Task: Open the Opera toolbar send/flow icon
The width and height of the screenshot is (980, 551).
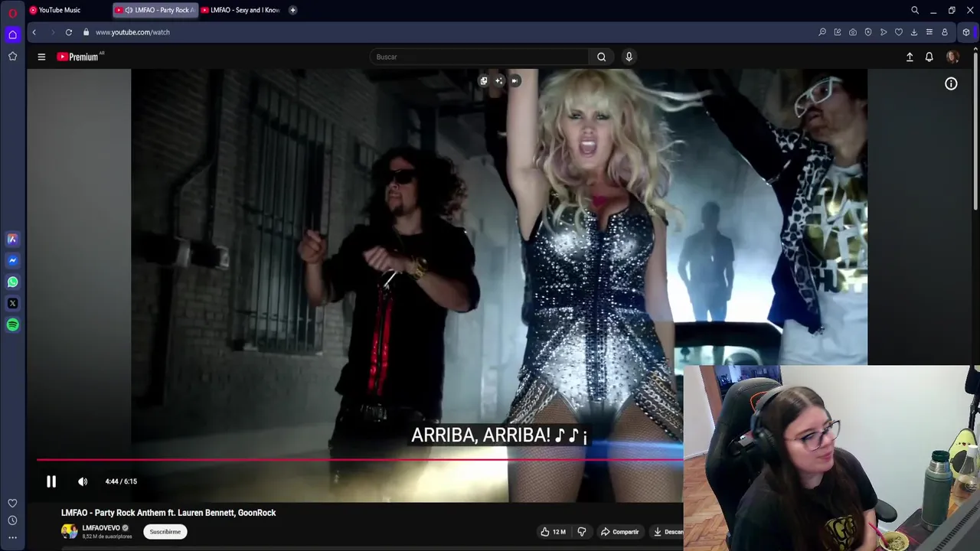Action: pyautogui.click(x=884, y=32)
